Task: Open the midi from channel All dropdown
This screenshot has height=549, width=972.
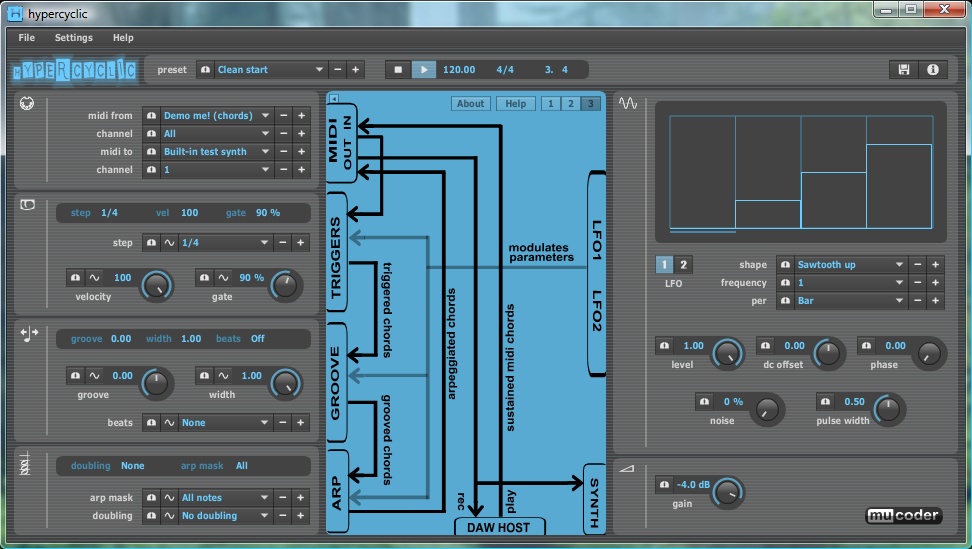Action: (216, 133)
